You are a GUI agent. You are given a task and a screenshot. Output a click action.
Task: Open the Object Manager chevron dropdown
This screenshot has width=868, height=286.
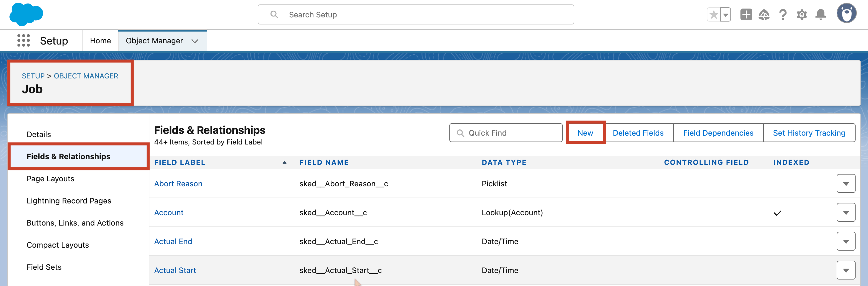[x=195, y=41]
